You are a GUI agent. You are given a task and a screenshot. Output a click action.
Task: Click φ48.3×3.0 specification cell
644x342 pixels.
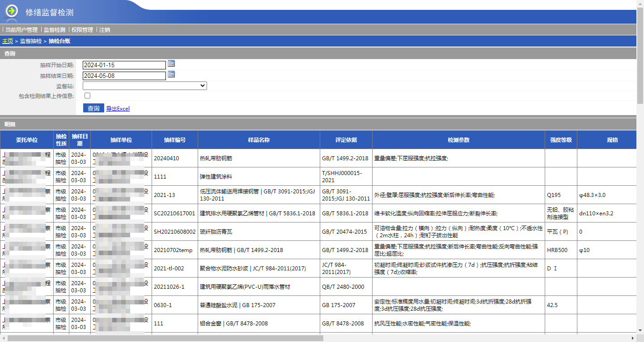607,195
